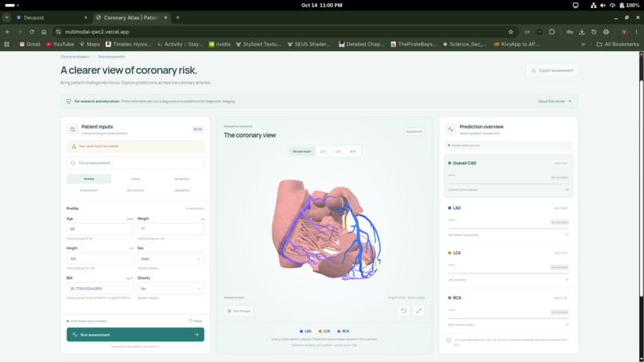Click the Height input field
The height and width of the screenshot is (362, 644).
click(100, 259)
